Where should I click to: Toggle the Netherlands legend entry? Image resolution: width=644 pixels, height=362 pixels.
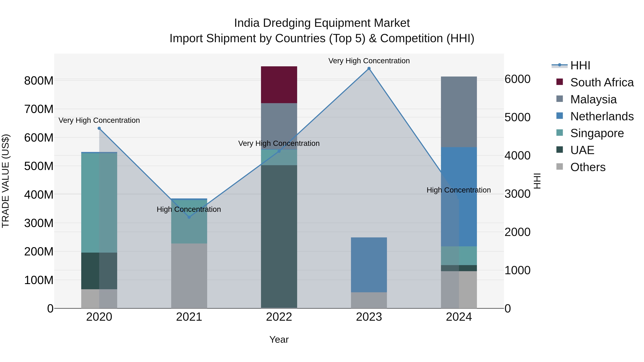point(595,116)
